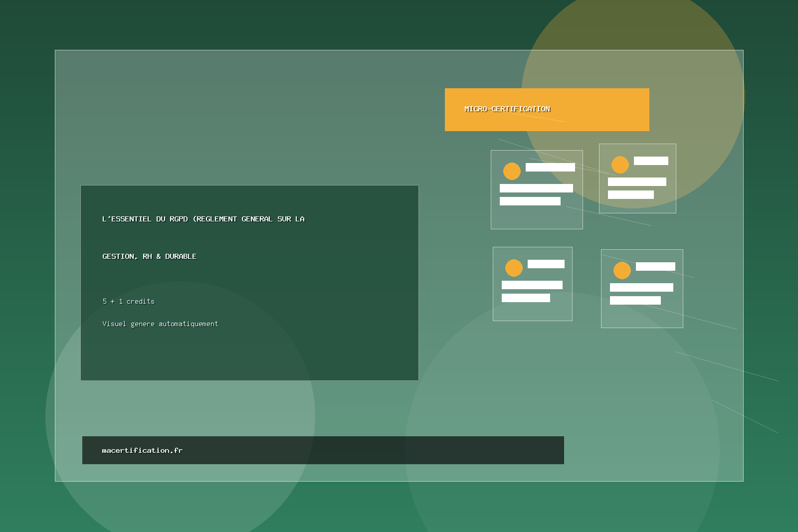Click the middle white bar in the top-left card
This screenshot has height=532, width=798.
tap(536, 188)
